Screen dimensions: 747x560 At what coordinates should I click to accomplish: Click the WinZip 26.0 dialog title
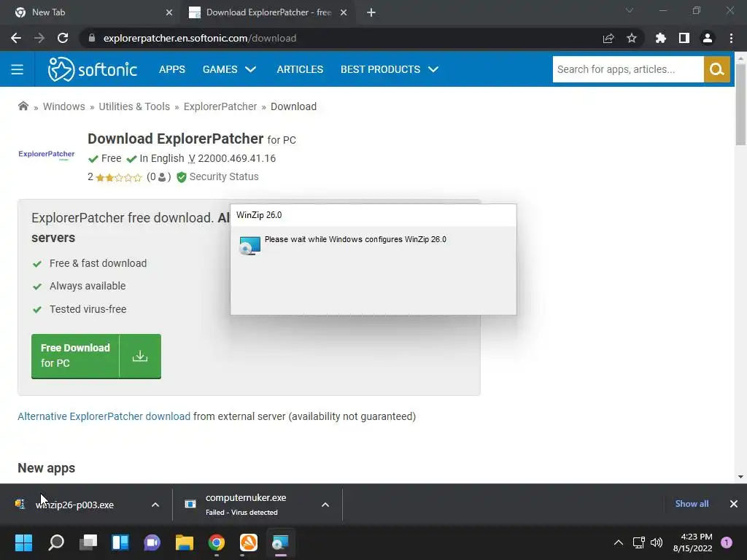click(x=259, y=215)
